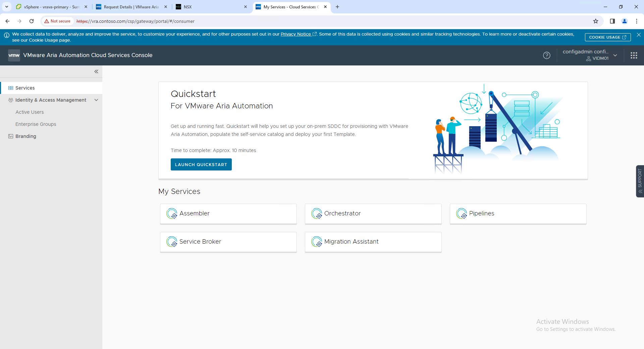The width and height of the screenshot is (644, 349).
Task: Click the My Services heading
Action: pos(179,191)
